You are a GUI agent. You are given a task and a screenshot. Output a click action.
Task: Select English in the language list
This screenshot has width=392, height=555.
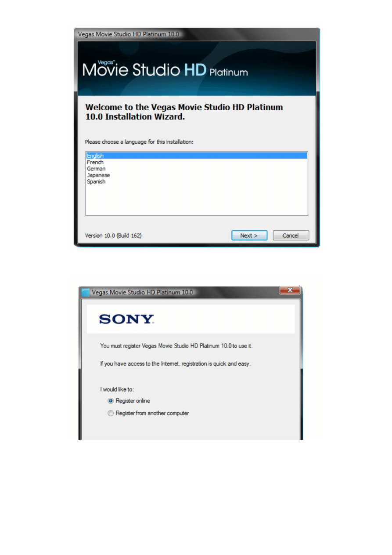click(197, 156)
